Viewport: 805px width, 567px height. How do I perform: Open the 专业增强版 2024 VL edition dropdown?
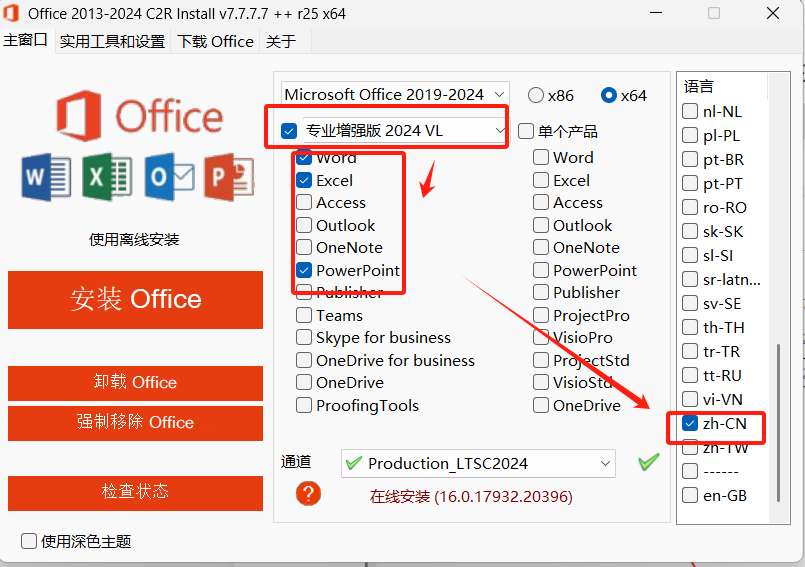point(405,131)
